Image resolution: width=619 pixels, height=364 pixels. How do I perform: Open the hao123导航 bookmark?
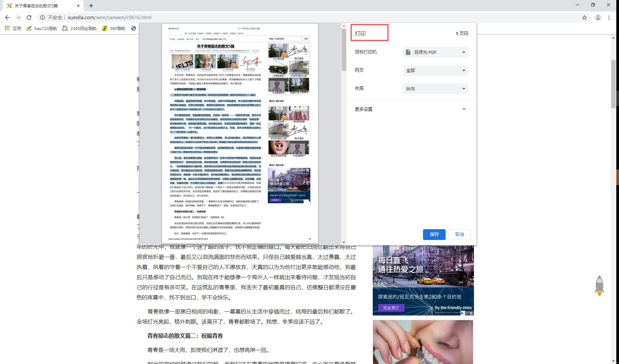[x=42, y=28]
